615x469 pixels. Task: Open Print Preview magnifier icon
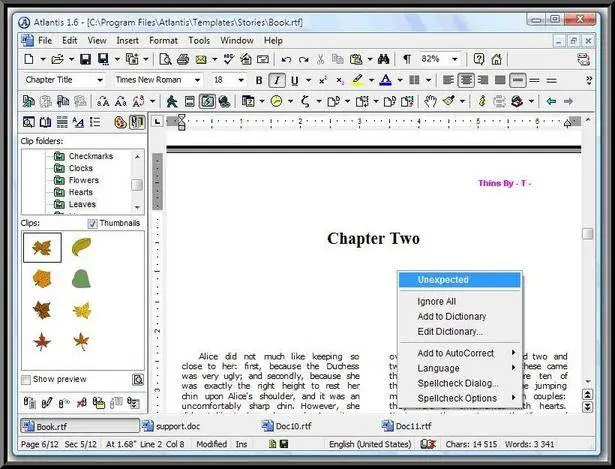(165, 59)
